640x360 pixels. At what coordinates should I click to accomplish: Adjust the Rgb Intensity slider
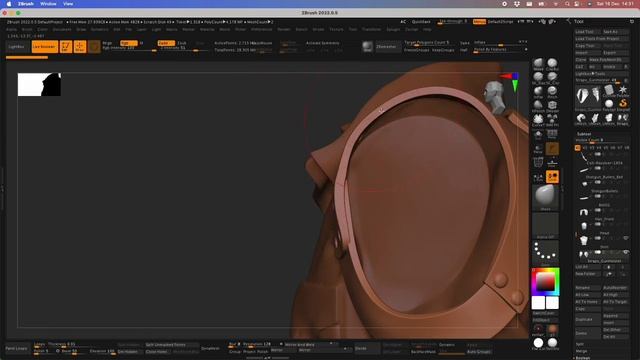point(129,48)
